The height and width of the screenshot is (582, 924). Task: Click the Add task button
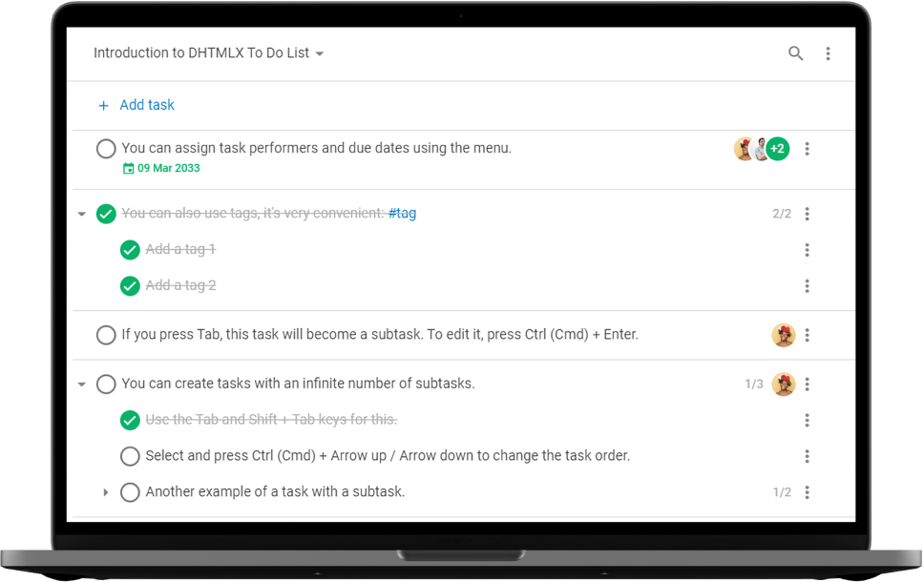(x=146, y=105)
